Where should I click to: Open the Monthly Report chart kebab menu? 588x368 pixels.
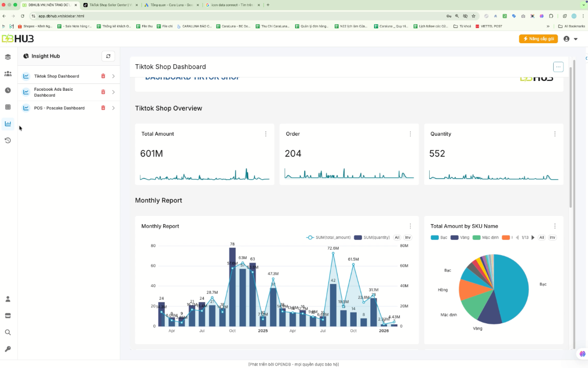(410, 226)
